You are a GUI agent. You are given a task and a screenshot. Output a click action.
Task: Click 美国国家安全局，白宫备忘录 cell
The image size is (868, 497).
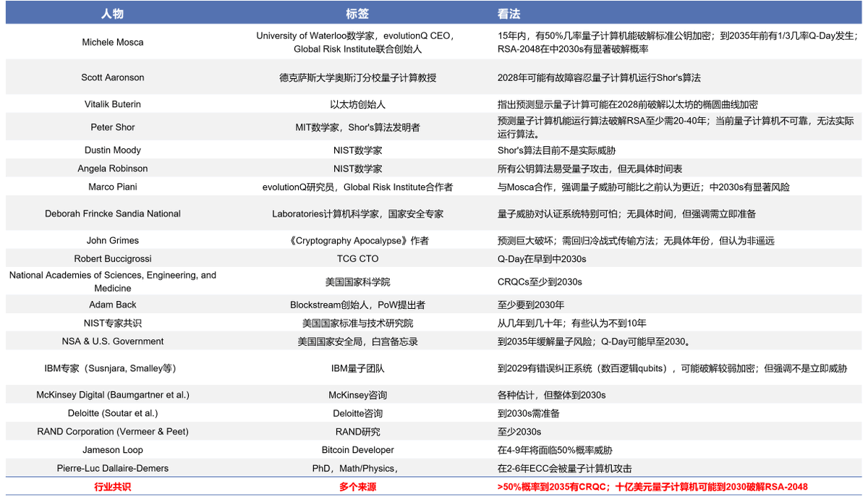[357, 341]
